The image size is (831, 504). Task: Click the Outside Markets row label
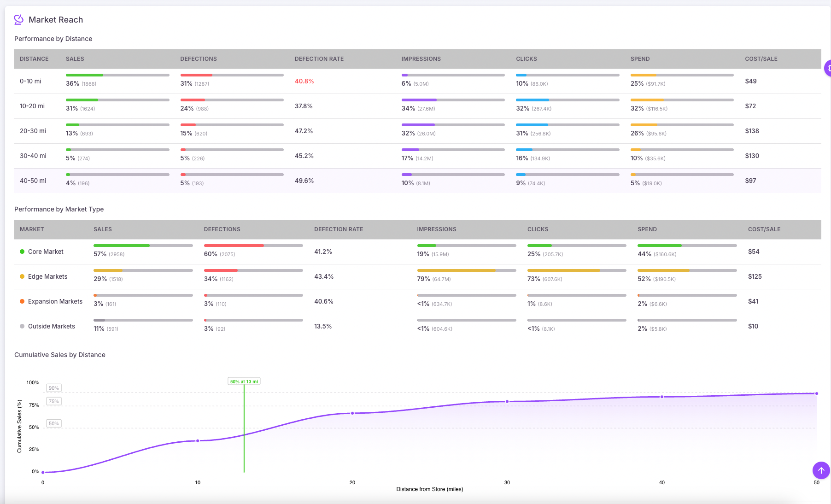point(52,326)
